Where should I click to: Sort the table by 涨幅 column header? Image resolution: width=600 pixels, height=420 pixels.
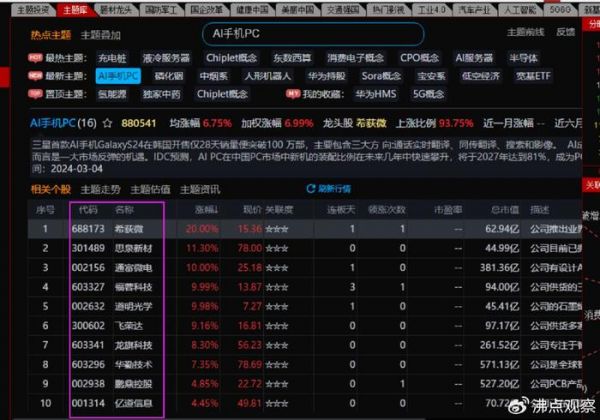205,210
